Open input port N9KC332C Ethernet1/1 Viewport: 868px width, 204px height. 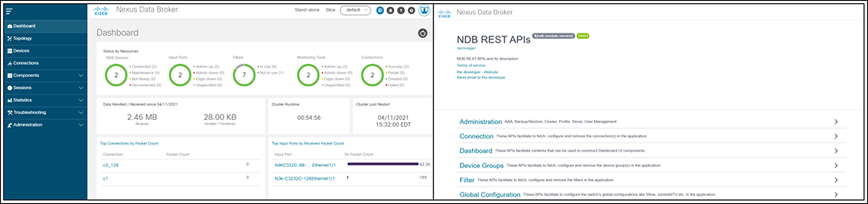pyautogui.click(x=305, y=165)
